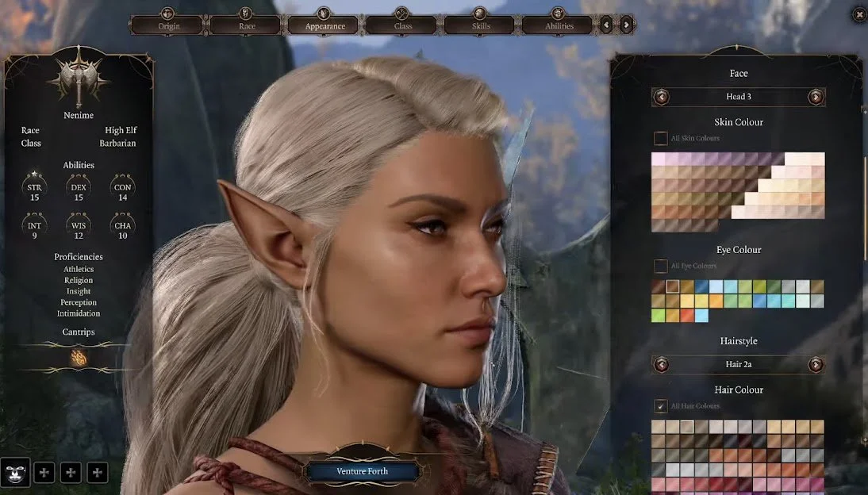
Task: Click the Barbarian class value
Action: (117, 143)
